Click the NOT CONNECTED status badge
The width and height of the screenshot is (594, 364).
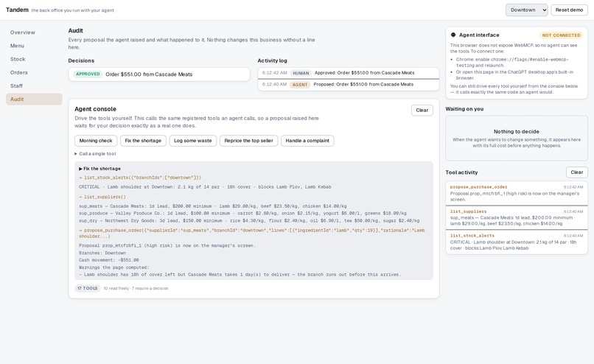[561, 35]
